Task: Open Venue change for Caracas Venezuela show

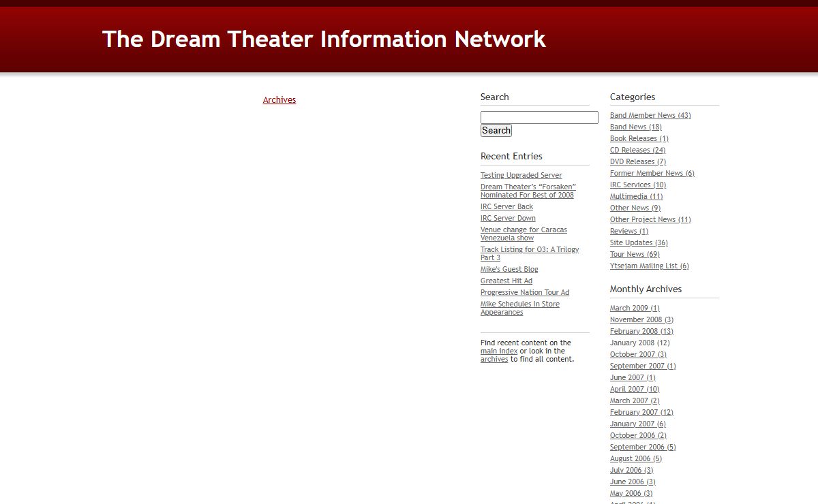Action: [x=524, y=234]
